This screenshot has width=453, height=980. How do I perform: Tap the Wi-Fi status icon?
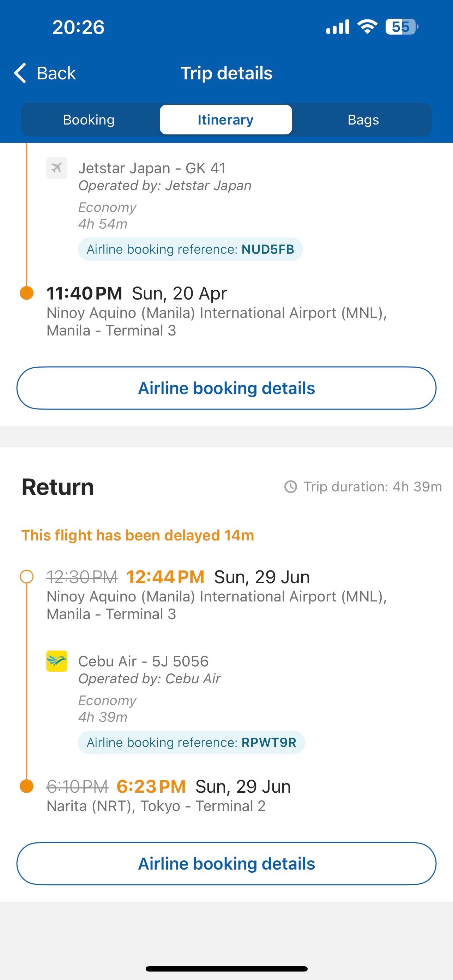(x=367, y=26)
